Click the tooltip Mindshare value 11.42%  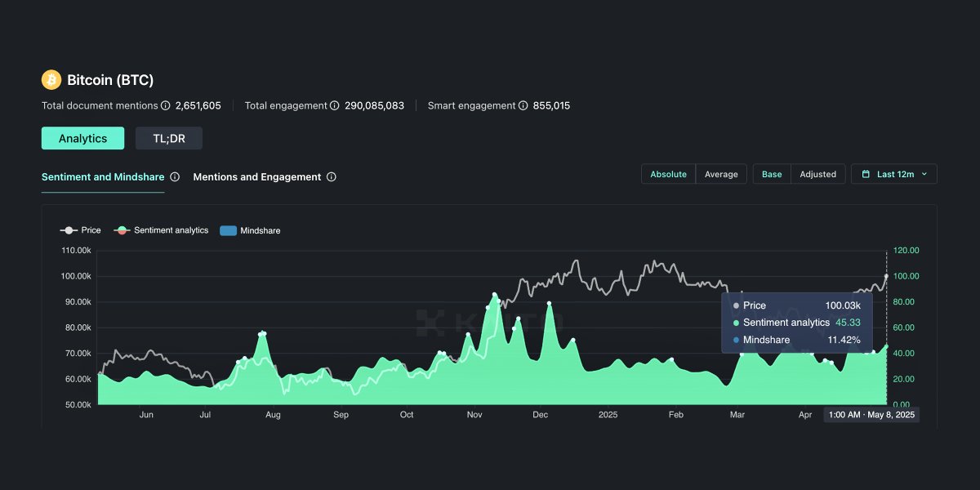click(x=844, y=340)
